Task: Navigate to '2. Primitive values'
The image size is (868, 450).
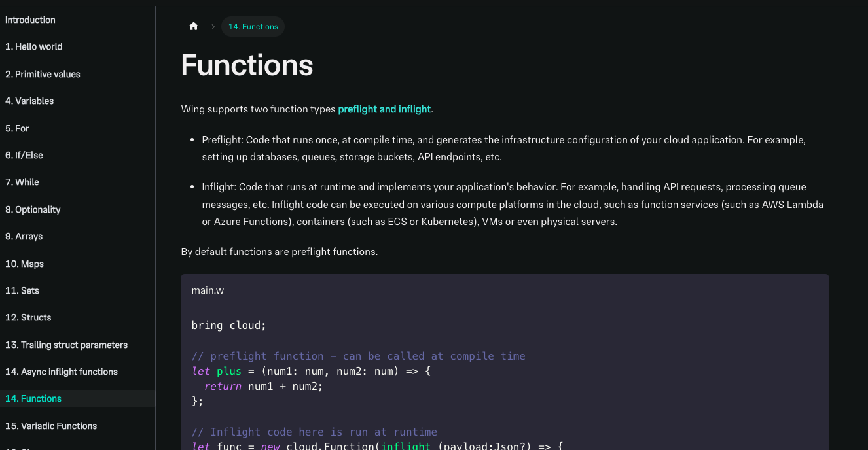Action: click(43, 74)
